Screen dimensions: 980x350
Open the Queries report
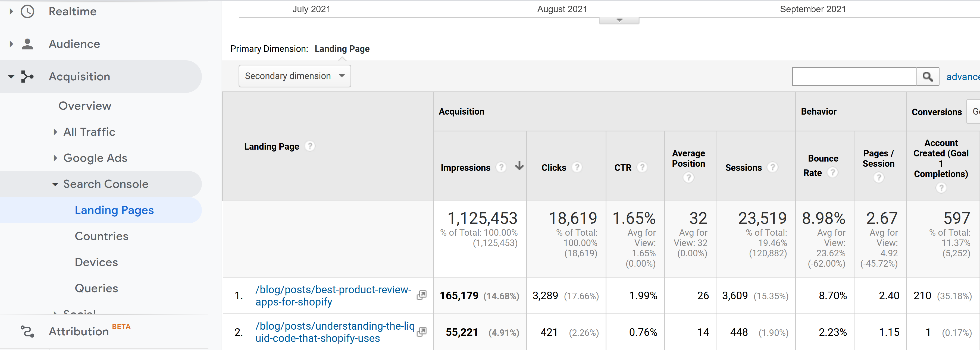[96, 288]
